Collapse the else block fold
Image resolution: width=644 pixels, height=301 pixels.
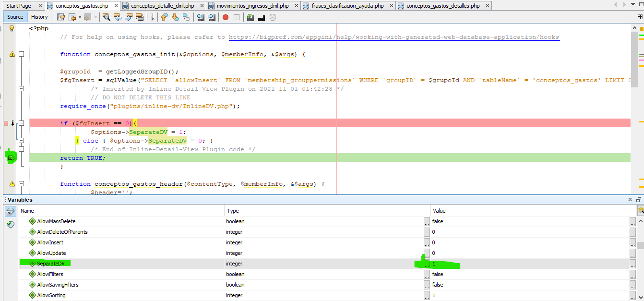21,141
